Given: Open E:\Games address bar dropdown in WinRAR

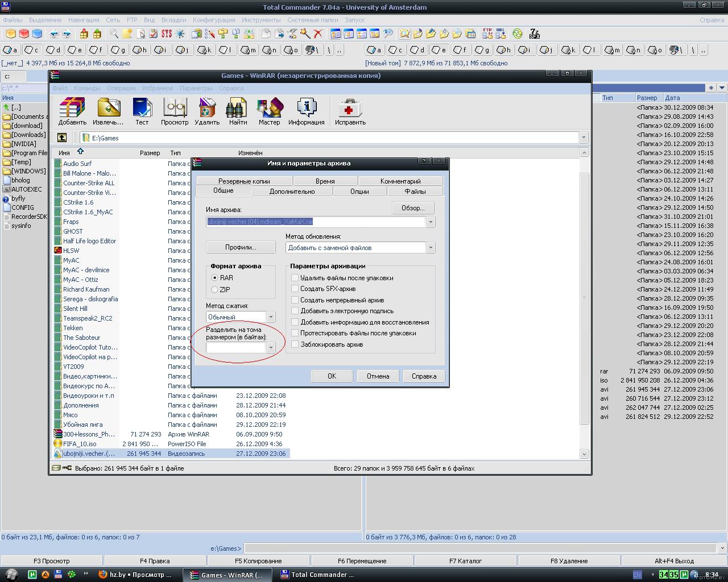Looking at the screenshot, I should 584,138.
